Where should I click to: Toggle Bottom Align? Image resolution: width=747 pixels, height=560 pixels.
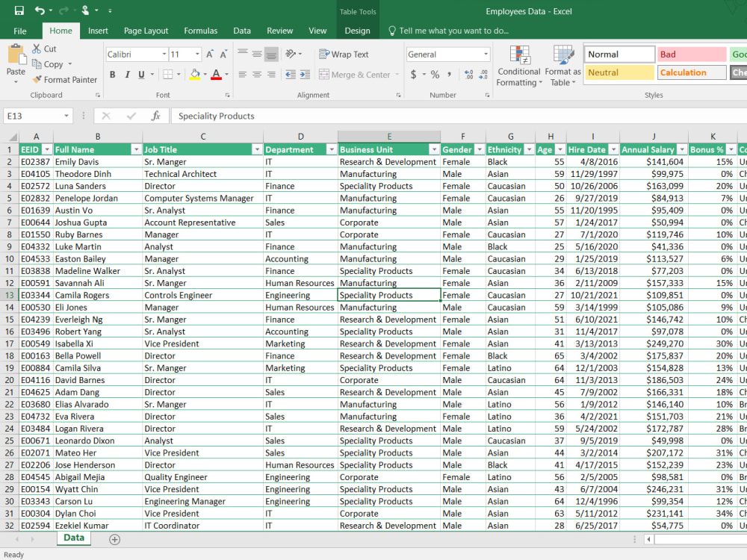272,54
